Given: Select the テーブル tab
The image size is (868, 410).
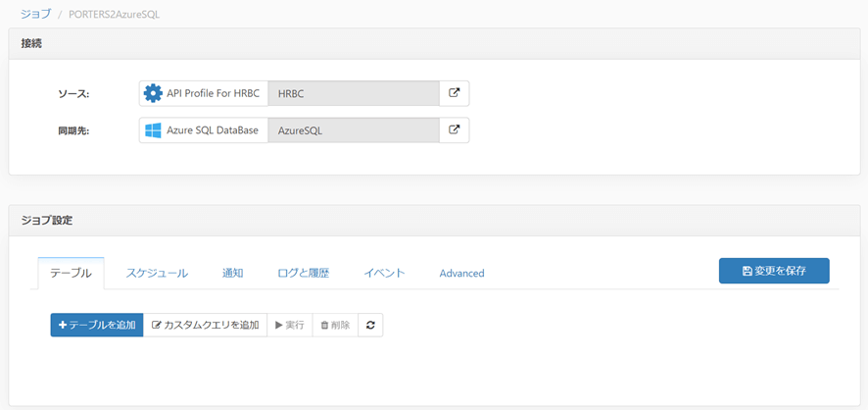Looking at the screenshot, I should 71,274.
